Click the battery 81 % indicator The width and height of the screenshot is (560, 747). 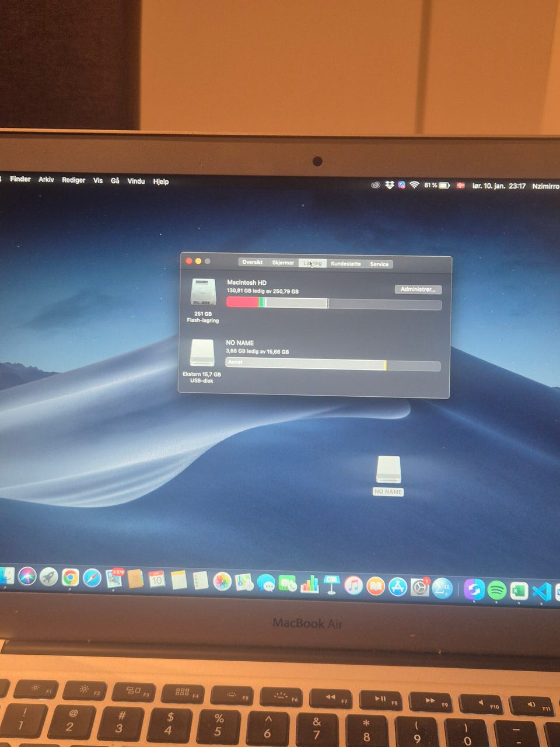tap(437, 185)
